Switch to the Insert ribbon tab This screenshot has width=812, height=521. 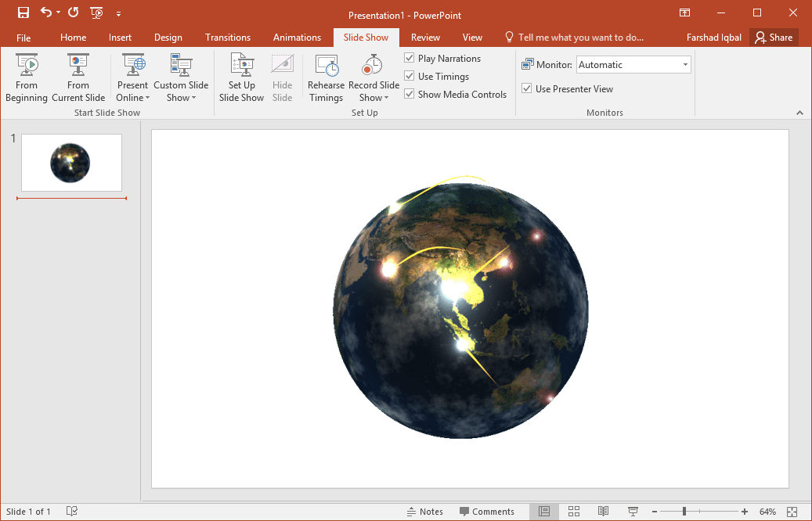120,38
